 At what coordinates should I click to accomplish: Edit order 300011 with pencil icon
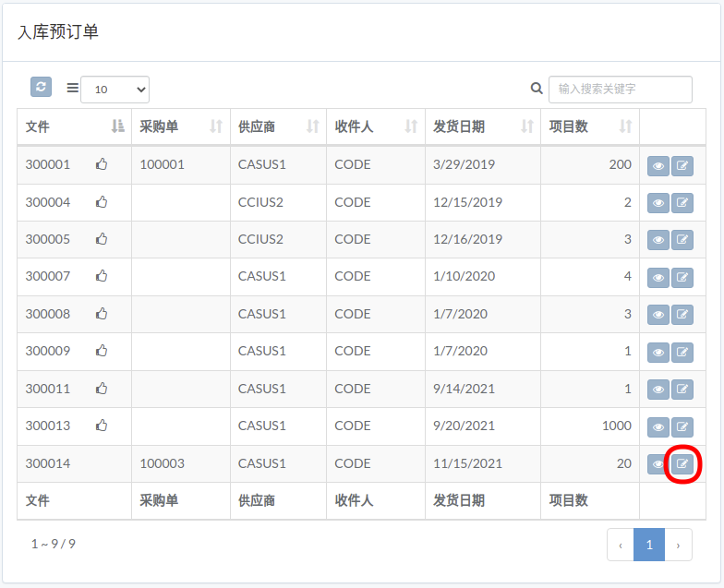682,390
